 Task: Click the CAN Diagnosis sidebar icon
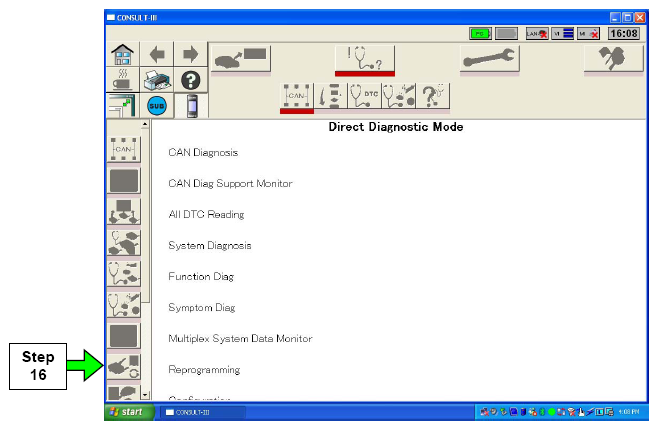click(124, 150)
